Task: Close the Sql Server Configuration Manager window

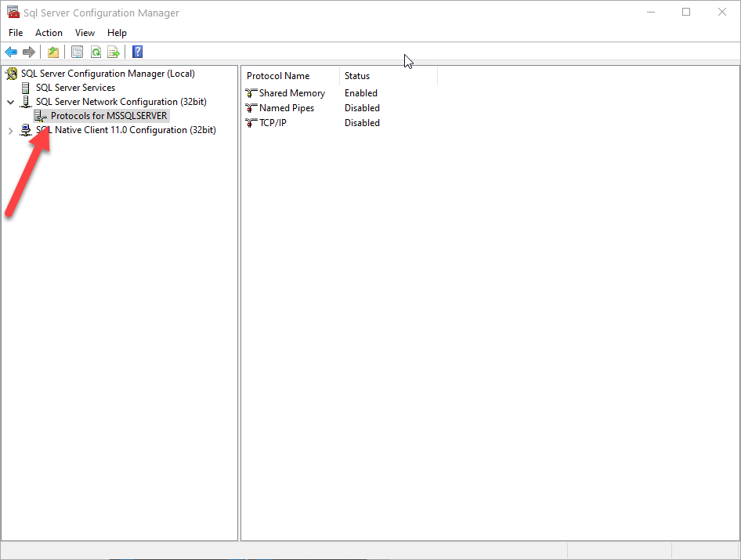Action: (x=722, y=13)
